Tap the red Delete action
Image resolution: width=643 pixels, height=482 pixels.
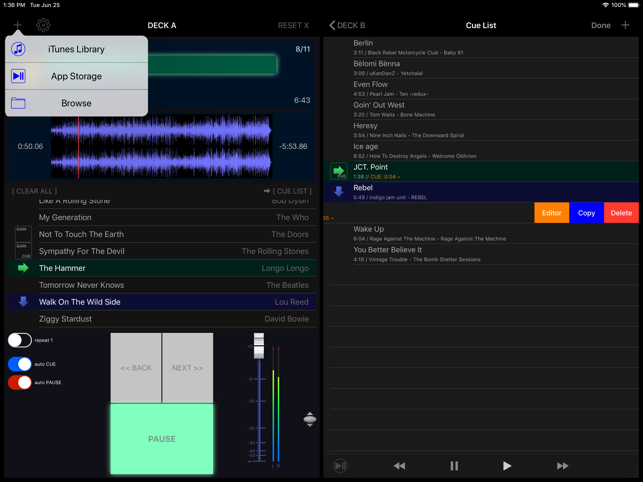621,213
